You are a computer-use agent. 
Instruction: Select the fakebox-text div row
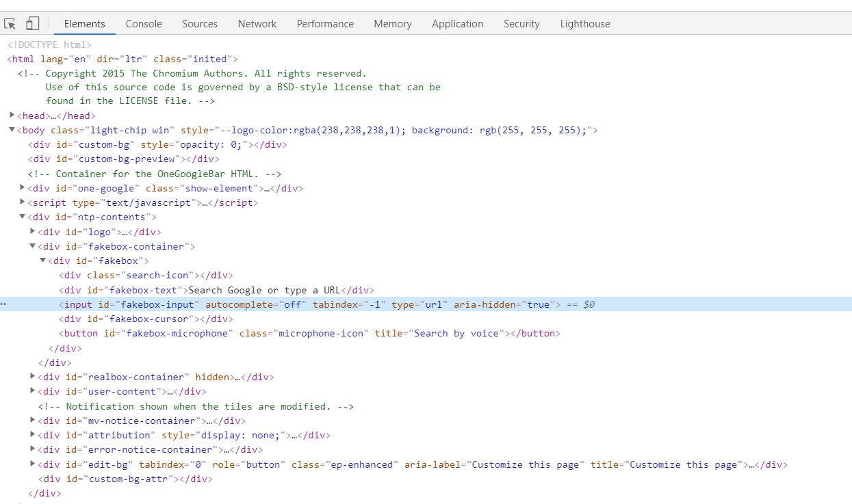pyautogui.click(x=216, y=290)
